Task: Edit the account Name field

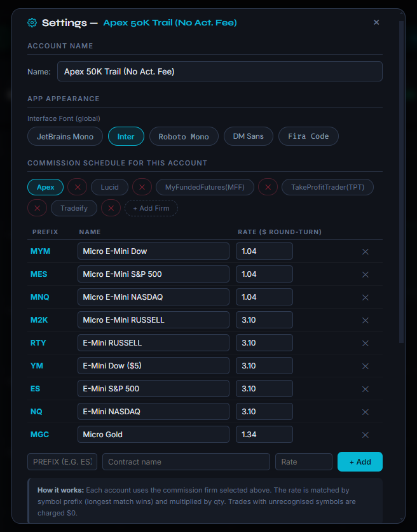Action: click(220, 71)
